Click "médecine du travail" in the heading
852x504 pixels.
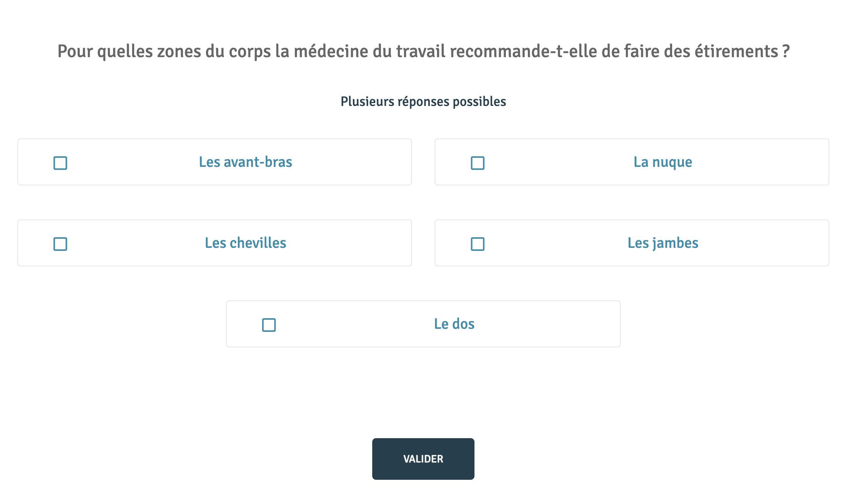point(370,51)
